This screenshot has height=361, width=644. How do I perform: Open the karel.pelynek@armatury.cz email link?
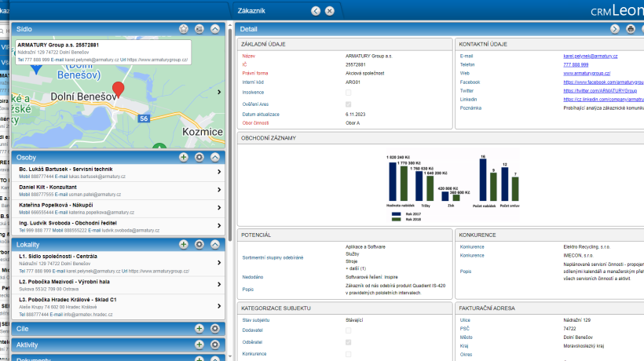[x=590, y=57]
